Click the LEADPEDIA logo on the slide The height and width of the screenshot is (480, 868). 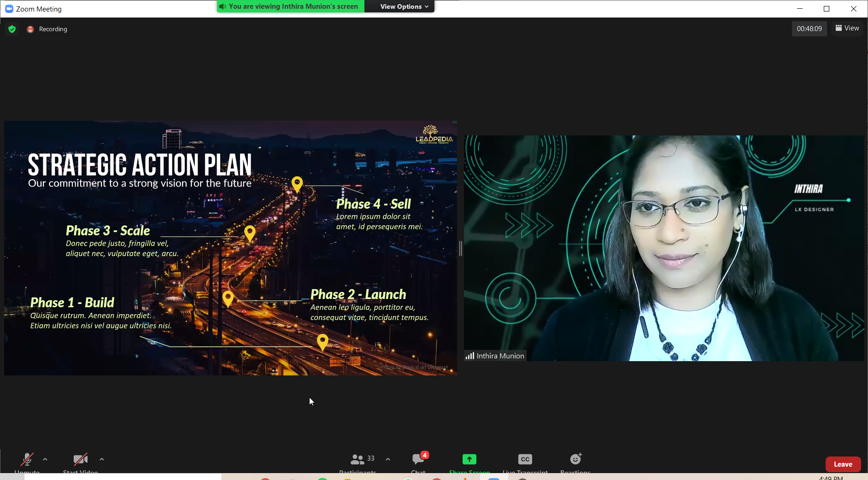pos(434,134)
